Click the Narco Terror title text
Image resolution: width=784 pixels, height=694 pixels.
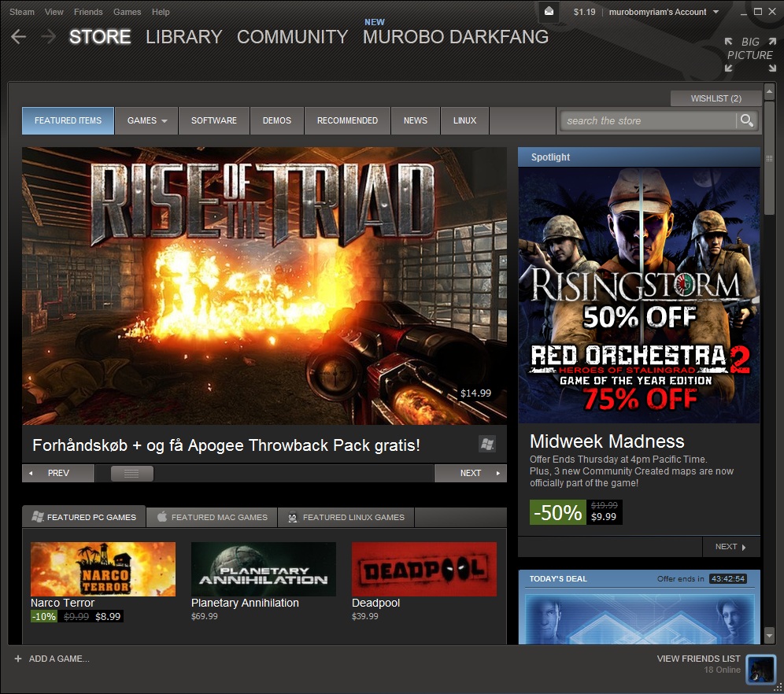[x=62, y=603]
